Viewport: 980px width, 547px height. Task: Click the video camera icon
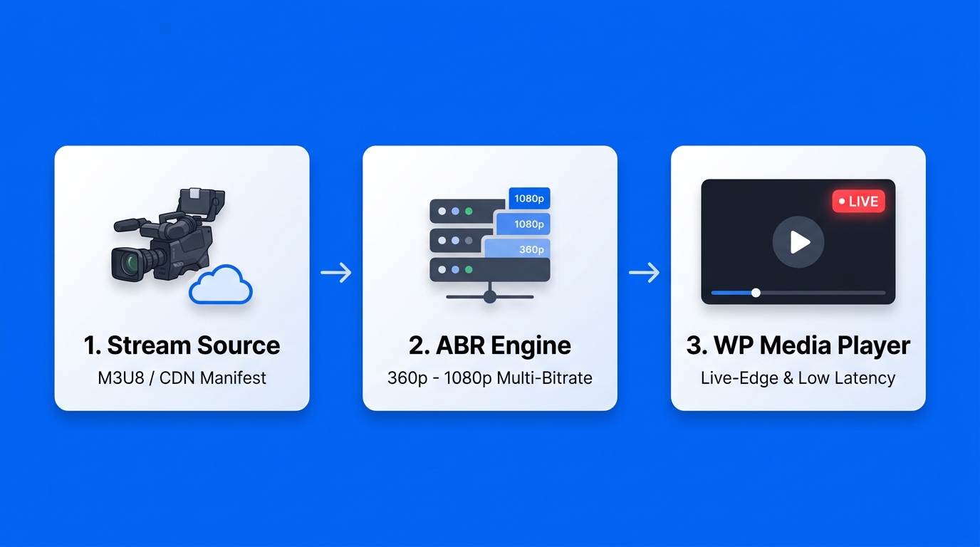[169, 234]
